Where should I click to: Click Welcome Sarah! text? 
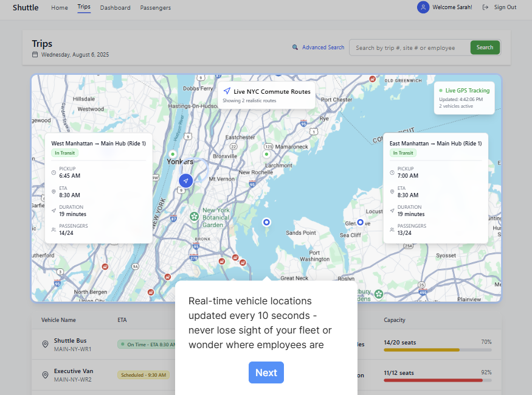[452, 7]
